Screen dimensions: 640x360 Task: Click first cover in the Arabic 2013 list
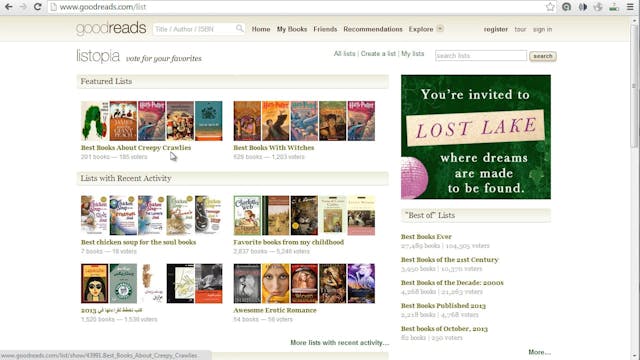point(95,283)
